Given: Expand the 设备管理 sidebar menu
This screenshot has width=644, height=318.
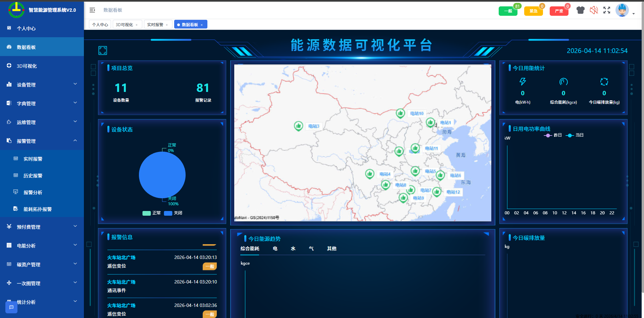Looking at the screenshot, I should (x=42, y=85).
